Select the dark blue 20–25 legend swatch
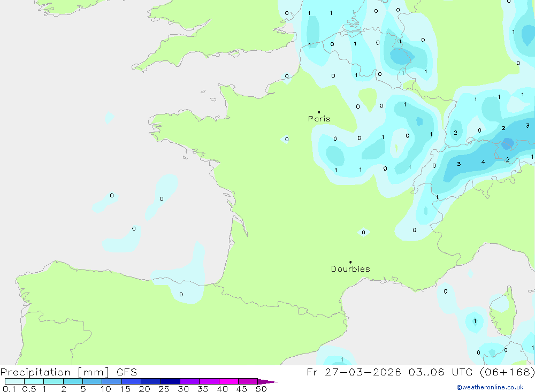The height and width of the screenshot is (392, 535). (150, 381)
